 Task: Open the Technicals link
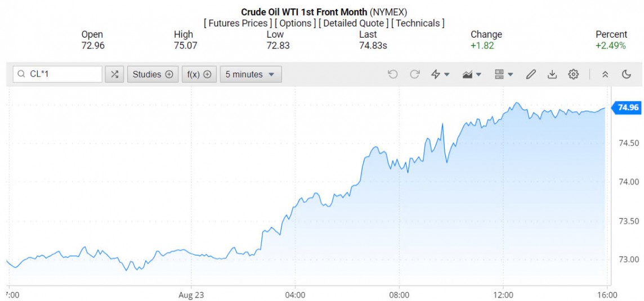[x=418, y=23]
